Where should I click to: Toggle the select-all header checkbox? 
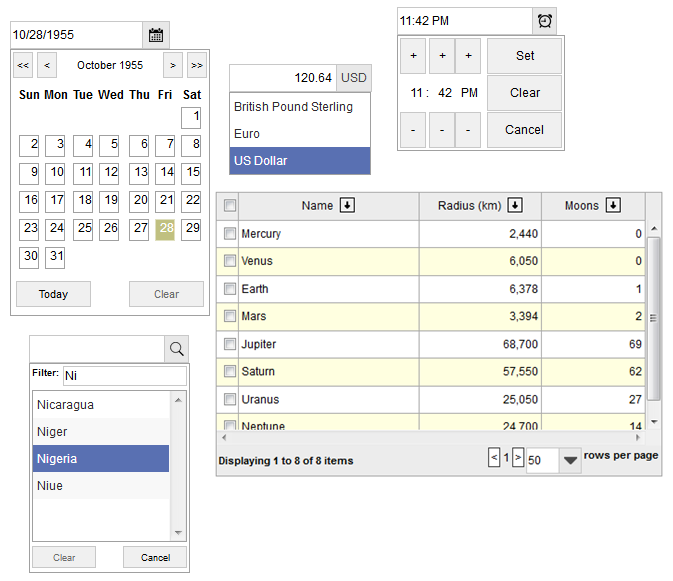point(230,206)
